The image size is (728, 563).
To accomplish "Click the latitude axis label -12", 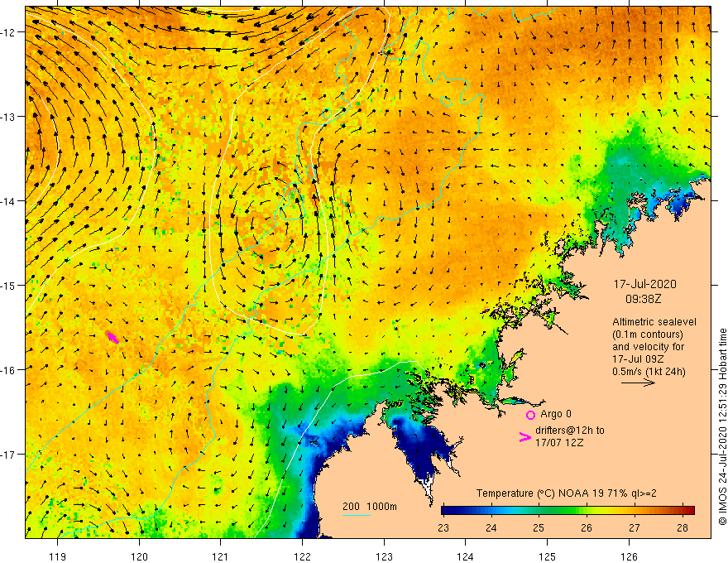I will pyautogui.click(x=9, y=32).
